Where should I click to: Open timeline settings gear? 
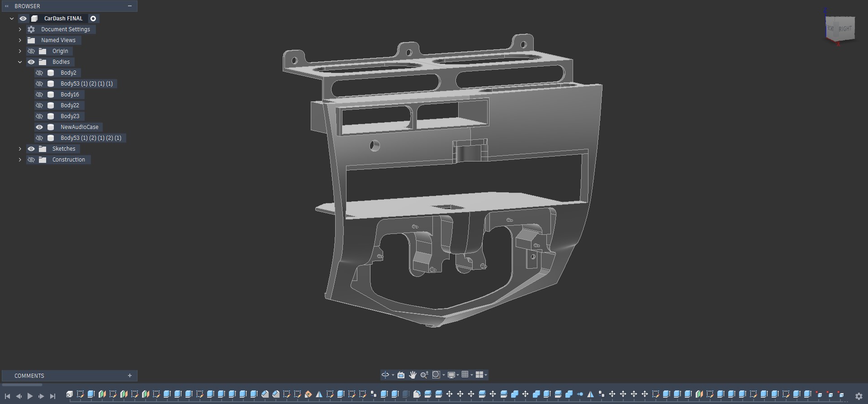859,396
